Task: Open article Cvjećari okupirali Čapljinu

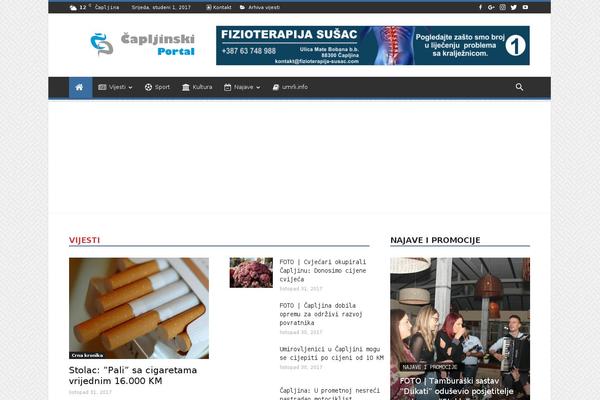Action: pos(323,271)
